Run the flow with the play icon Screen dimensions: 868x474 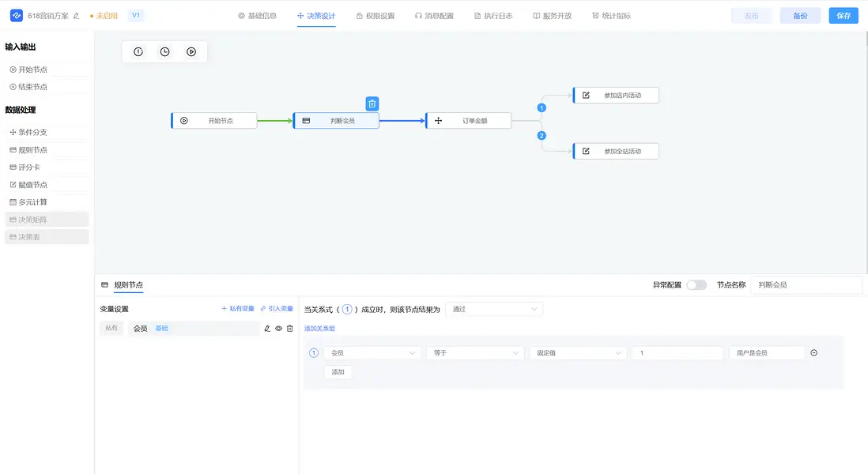coord(191,52)
